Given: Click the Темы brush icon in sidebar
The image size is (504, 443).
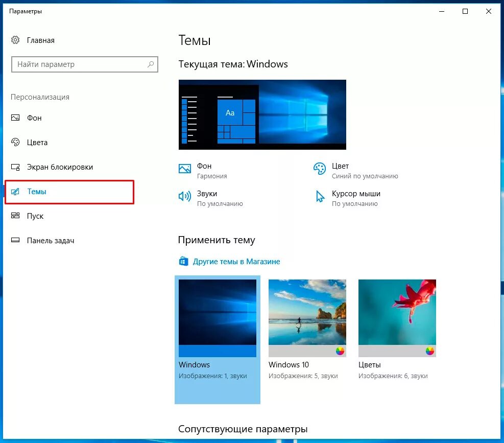Looking at the screenshot, I should (15, 192).
